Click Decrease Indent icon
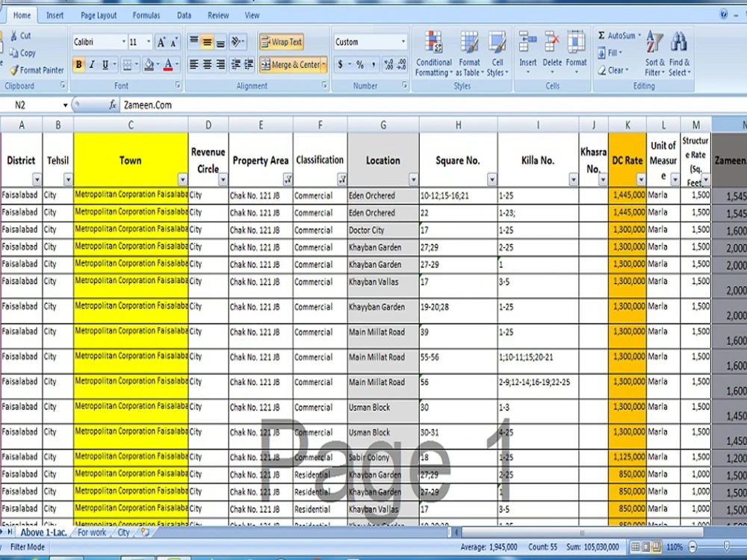This screenshot has height=560, width=747. tap(236, 64)
